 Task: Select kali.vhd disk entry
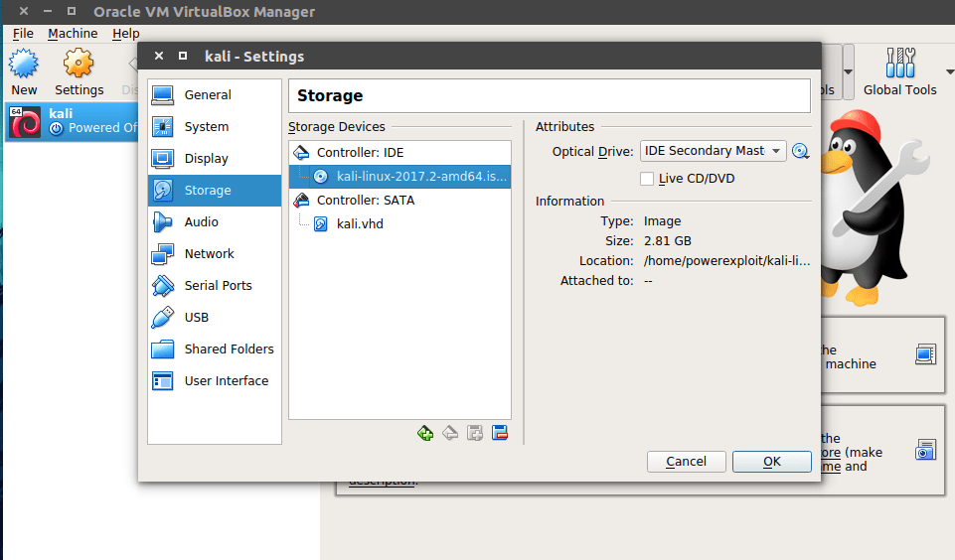[x=399, y=224]
